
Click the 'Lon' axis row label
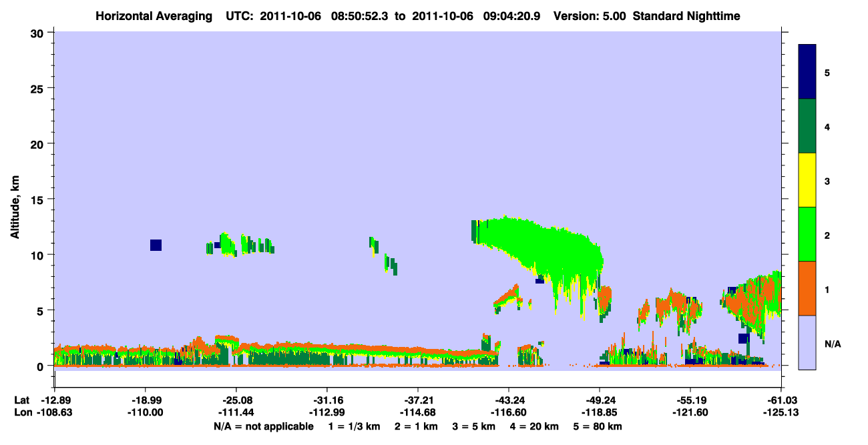pyautogui.click(x=22, y=413)
